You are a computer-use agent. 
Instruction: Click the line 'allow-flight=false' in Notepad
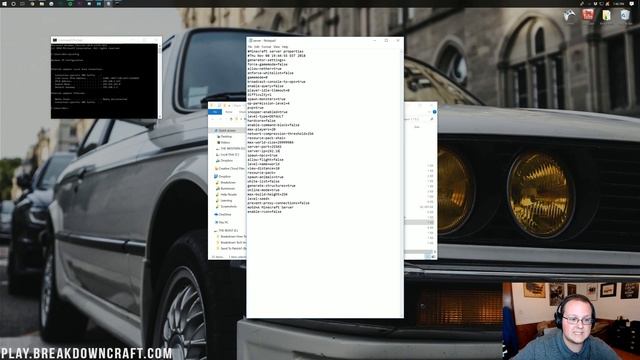(265, 160)
